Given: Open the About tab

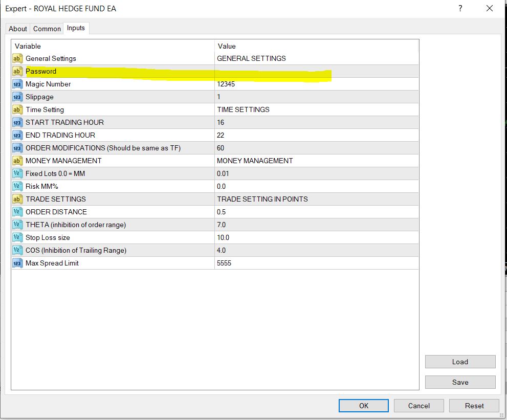Looking at the screenshot, I should tap(17, 29).
